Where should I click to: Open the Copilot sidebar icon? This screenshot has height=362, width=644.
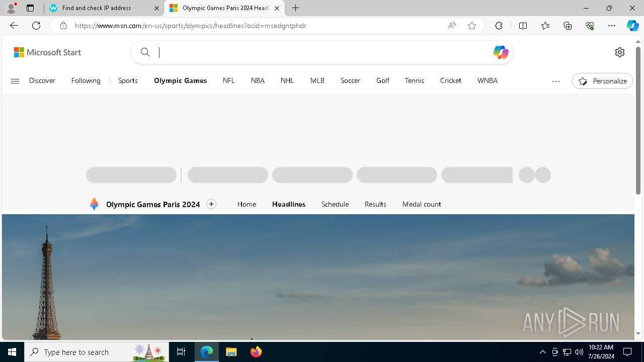[632, 26]
